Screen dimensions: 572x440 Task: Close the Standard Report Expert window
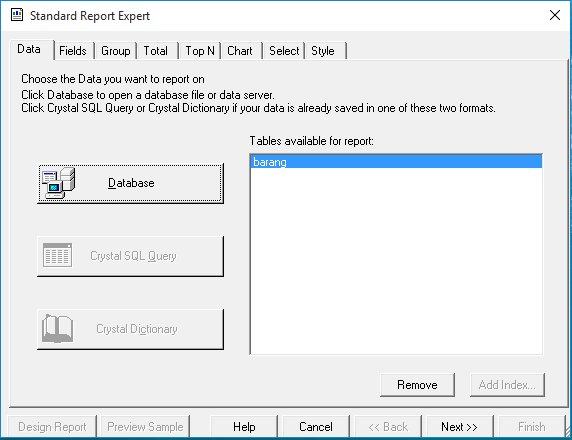555,15
